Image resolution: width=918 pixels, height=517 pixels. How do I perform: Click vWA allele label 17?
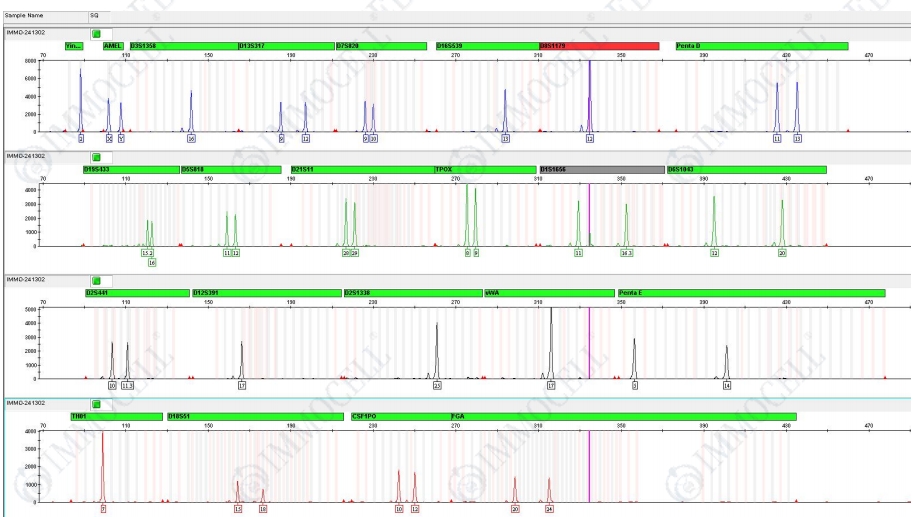(x=551, y=386)
